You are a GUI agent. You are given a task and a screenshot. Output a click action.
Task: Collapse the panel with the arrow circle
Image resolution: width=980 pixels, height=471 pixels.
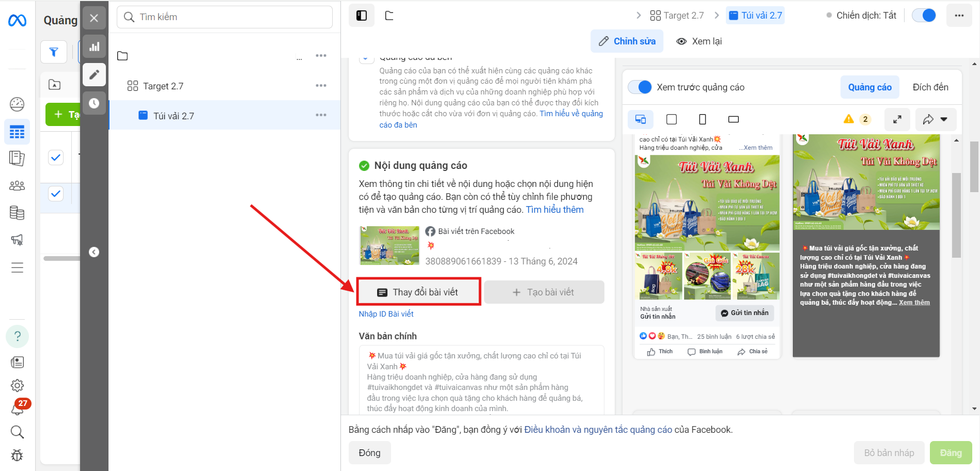point(94,252)
